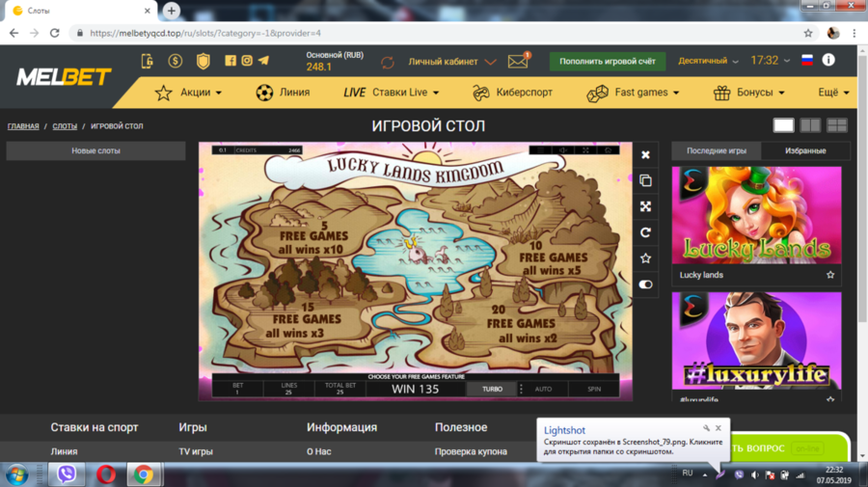The height and width of the screenshot is (487, 868).
Task: Open Viber from the taskbar
Action: click(x=67, y=474)
